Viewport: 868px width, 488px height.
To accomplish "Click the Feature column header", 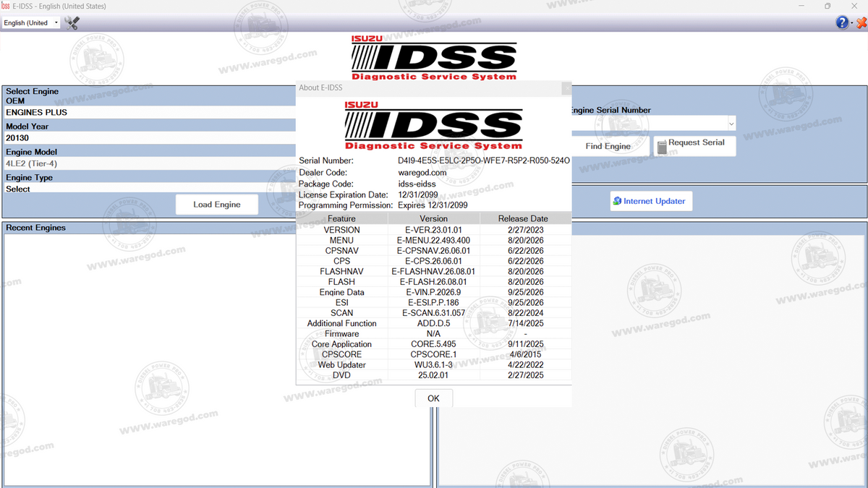I will point(341,218).
